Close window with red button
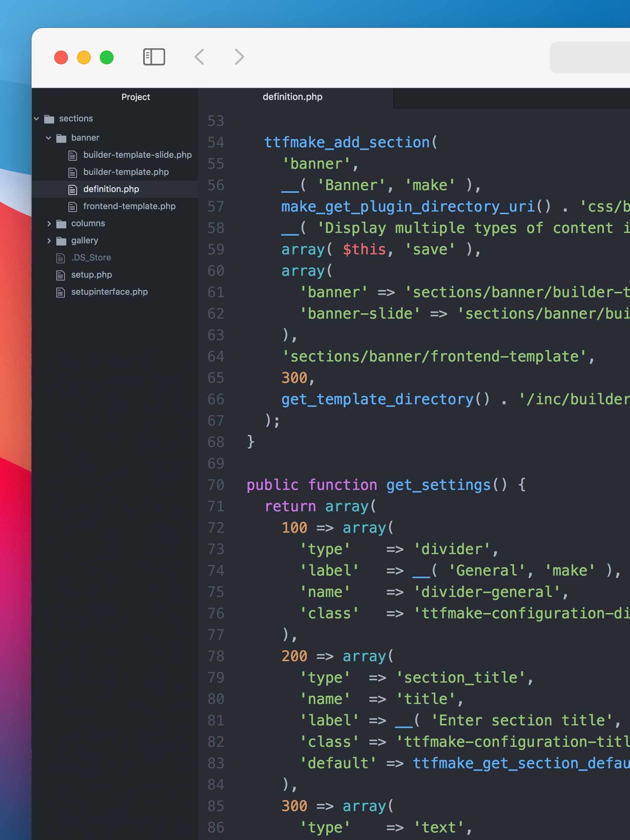This screenshot has width=630, height=840. 61,57
